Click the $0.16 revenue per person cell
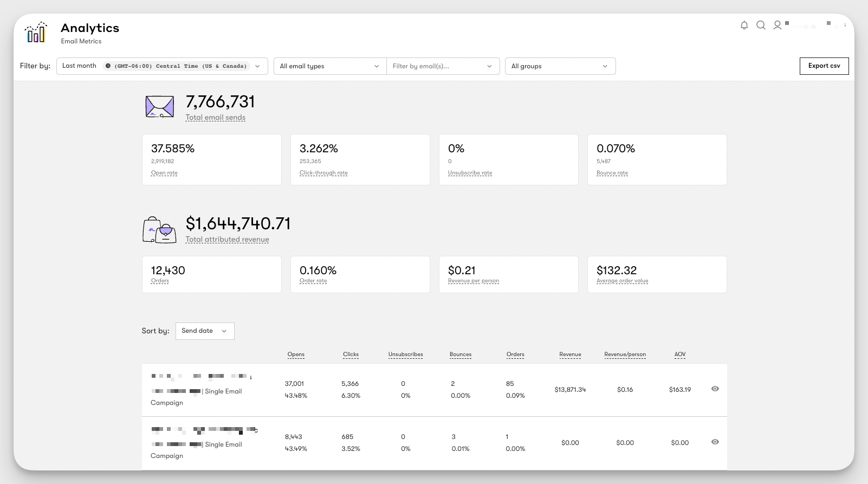Screen dimensions: 868x484 pos(625,390)
